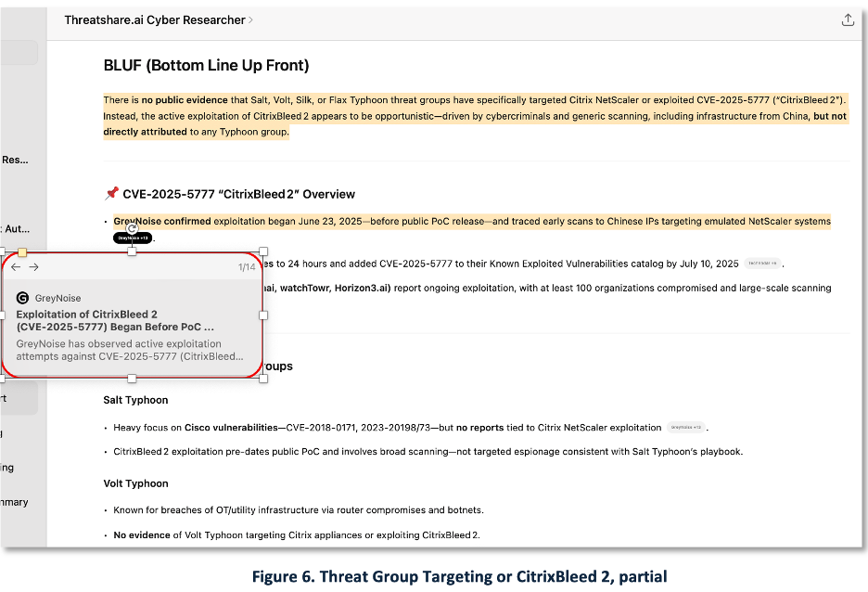Screen dimensions: 868x592
Task: Open the Threatshare.ai Cyber Researcher title chevron
Action: pos(250,19)
